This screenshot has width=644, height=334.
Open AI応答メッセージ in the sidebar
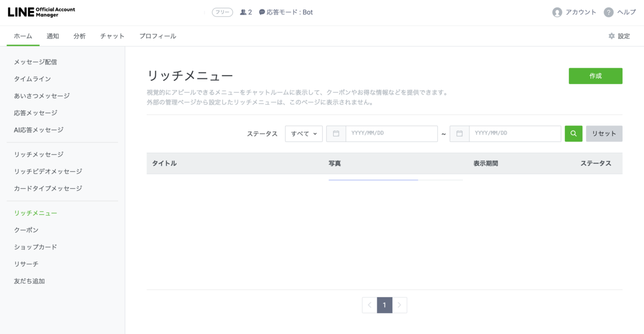click(39, 130)
